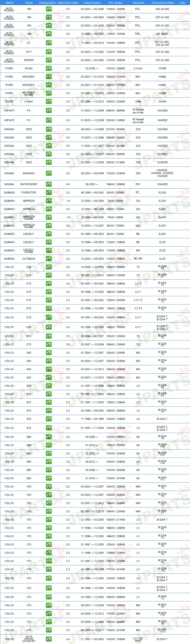Click the production years 12.1995 -> 03.2000

click(x=92, y=519)
